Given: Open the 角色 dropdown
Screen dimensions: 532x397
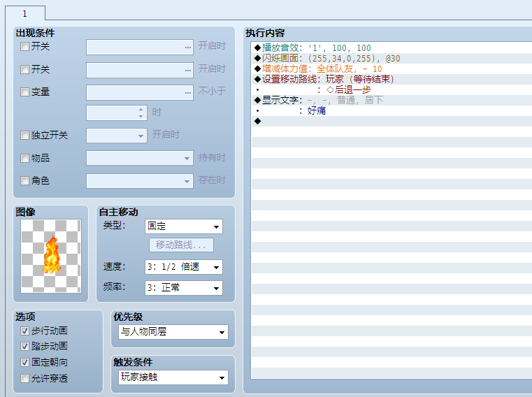Looking at the screenshot, I should coord(140,181).
